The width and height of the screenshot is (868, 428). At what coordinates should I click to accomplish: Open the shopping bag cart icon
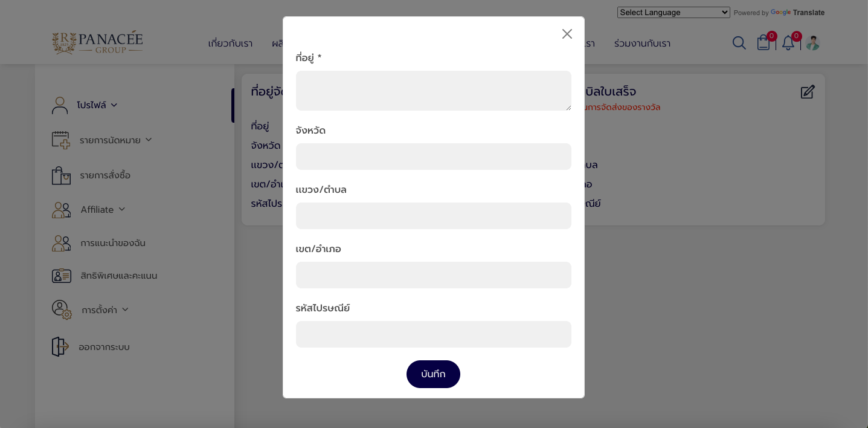[764, 42]
